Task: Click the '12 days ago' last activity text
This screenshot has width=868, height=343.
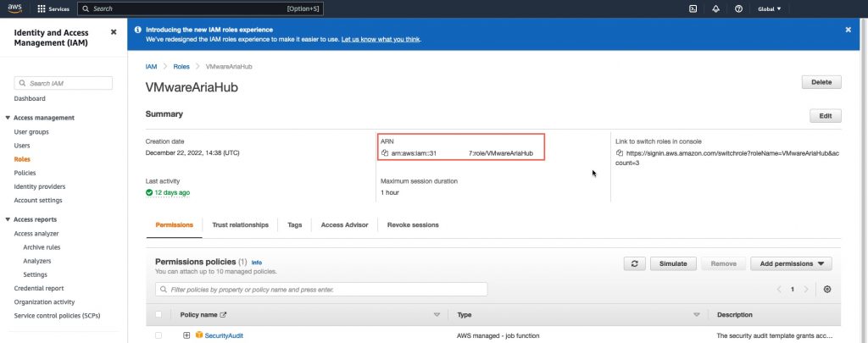Action: tap(172, 192)
